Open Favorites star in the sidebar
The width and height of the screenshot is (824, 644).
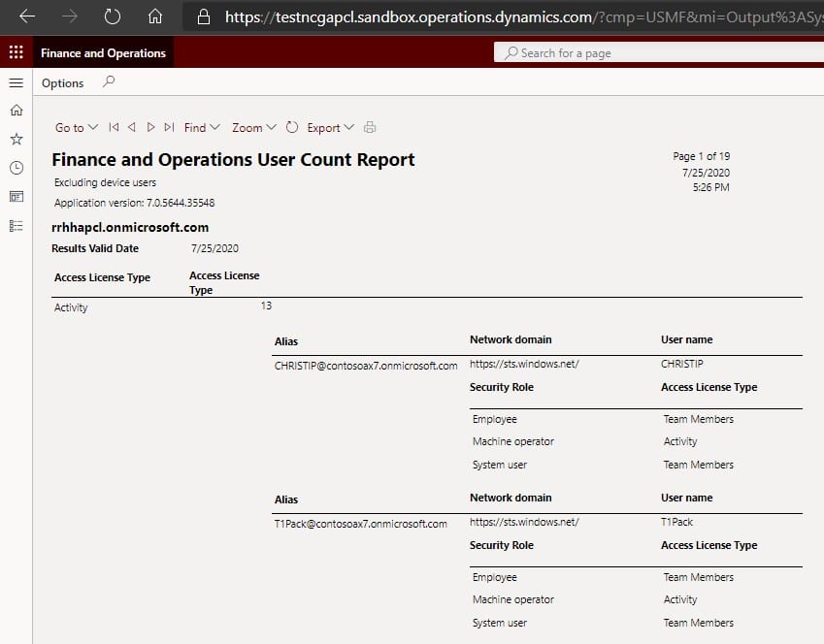[16, 140]
